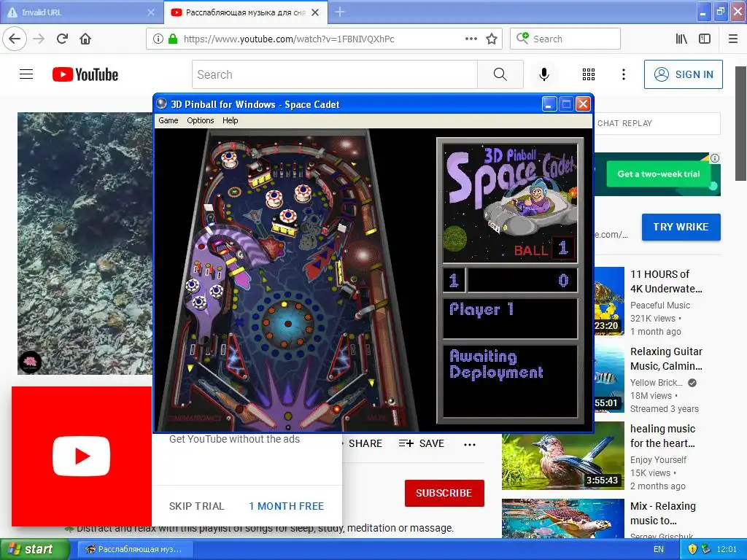Show site information icon in address bar
Image resolution: width=747 pixels, height=560 pixels.
(158, 39)
